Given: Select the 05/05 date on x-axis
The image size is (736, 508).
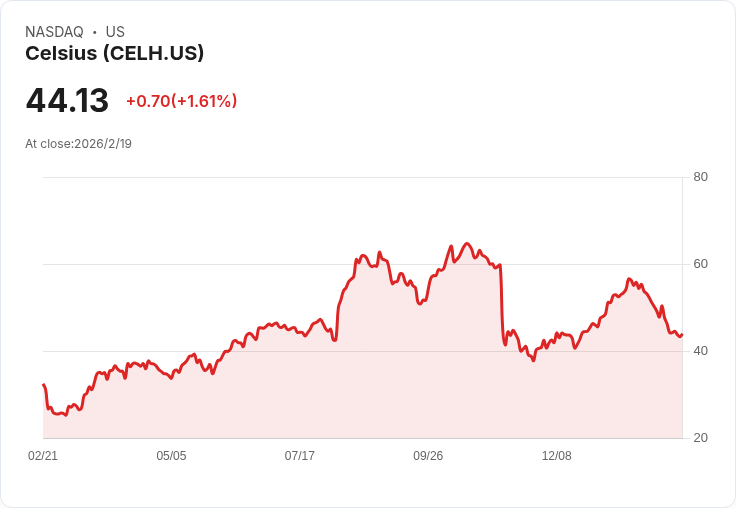Looking at the screenshot, I should click(x=171, y=456).
